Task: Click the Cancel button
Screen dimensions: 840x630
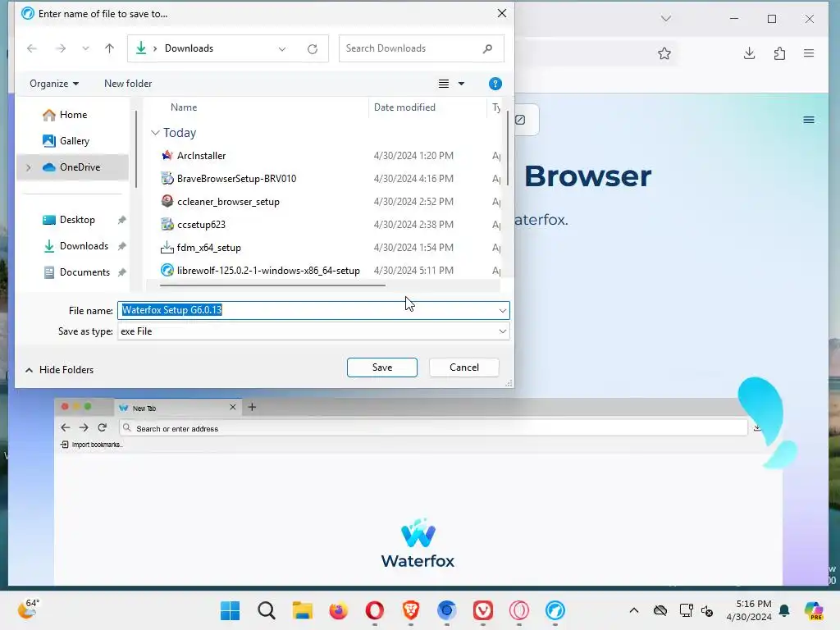Action: pyautogui.click(x=464, y=367)
